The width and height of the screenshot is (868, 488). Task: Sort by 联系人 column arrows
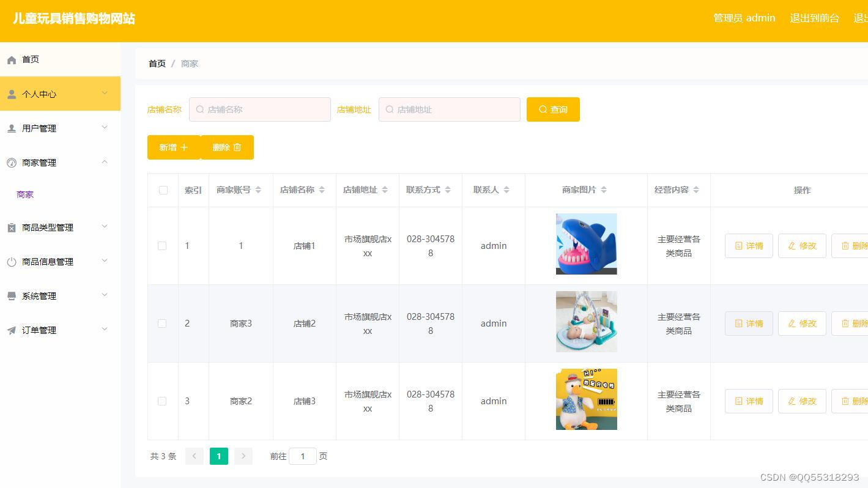click(506, 190)
